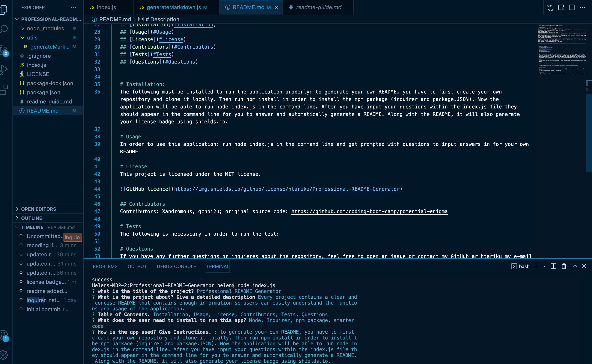Open the Search view
592x364 pixels.
pyautogui.click(x=4, y=28)
